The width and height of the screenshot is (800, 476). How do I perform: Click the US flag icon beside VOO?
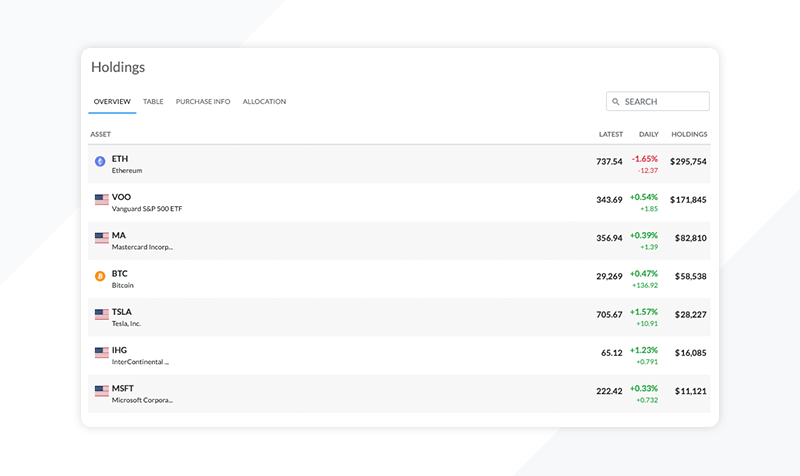click(x=102, y=199)
